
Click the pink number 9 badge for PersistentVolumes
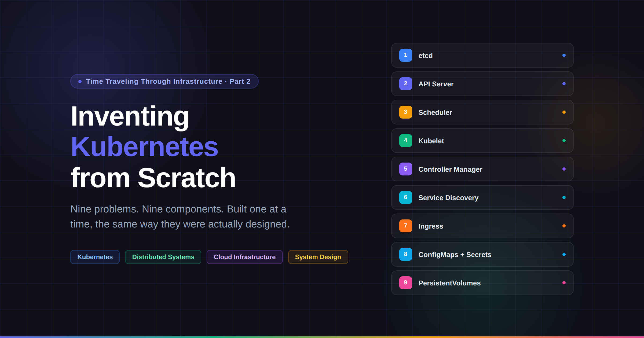coord(405,283)
